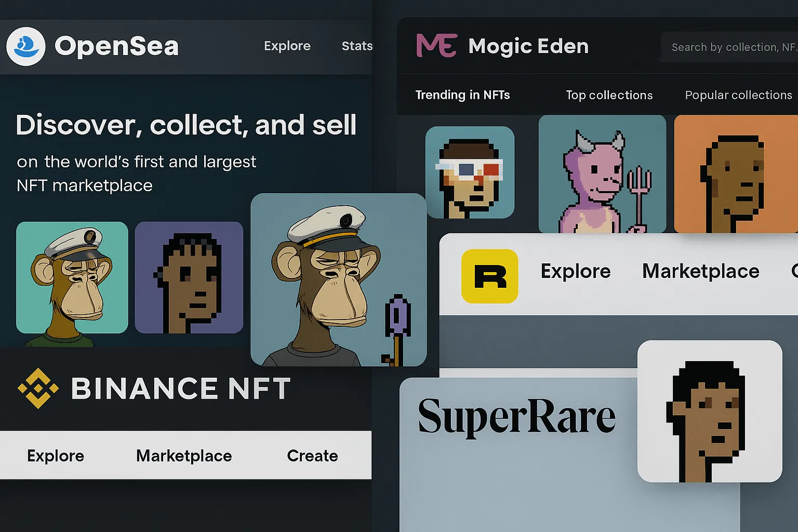
Task: Click the OpenSea ship logo icon
Action: click(26, 47)
